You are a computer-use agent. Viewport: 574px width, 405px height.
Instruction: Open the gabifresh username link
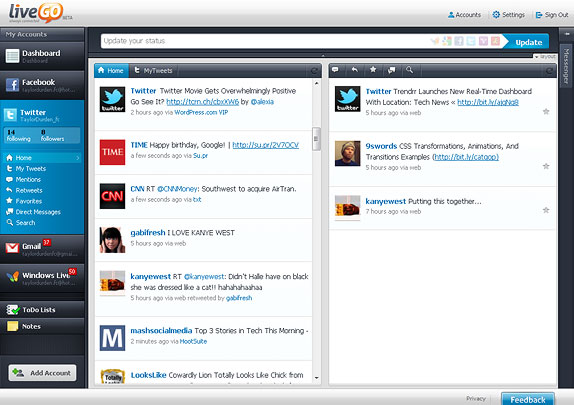tap(148, 233)
